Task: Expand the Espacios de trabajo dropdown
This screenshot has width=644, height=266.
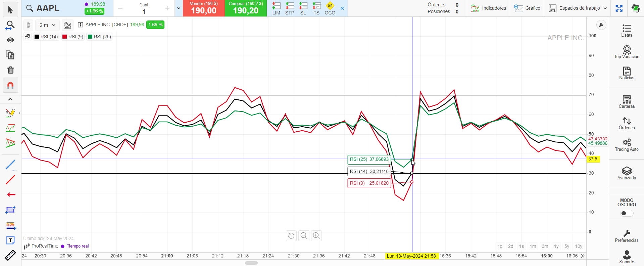Action: 578,8
